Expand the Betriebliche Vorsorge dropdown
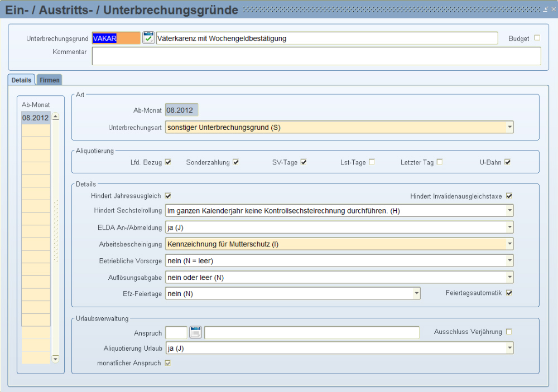The width and height of the screenshot is (558, 392). click(x=509, y=260)
